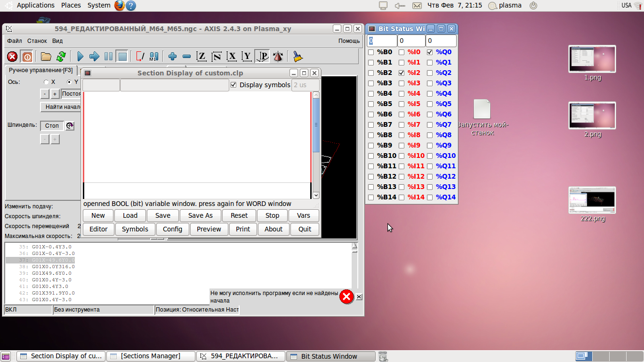Click G-code line 38 G01X0.0Y316.0

(53, 267)
